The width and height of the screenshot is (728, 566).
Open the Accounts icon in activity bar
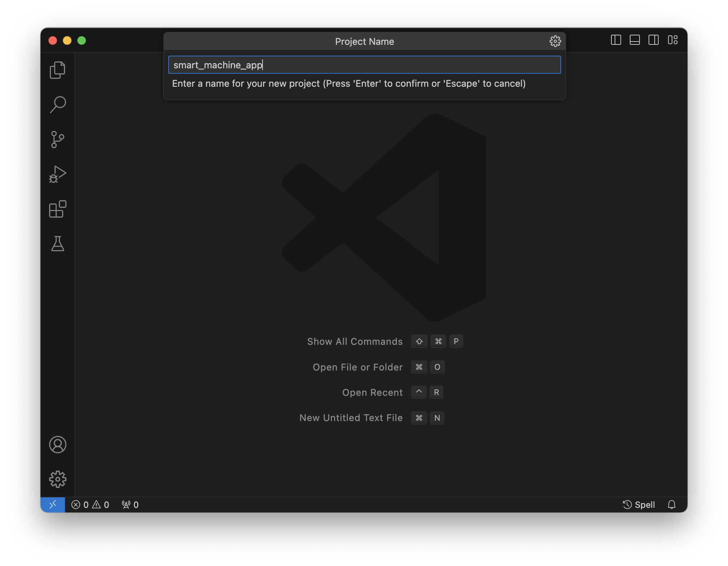[x=57, y=445]
